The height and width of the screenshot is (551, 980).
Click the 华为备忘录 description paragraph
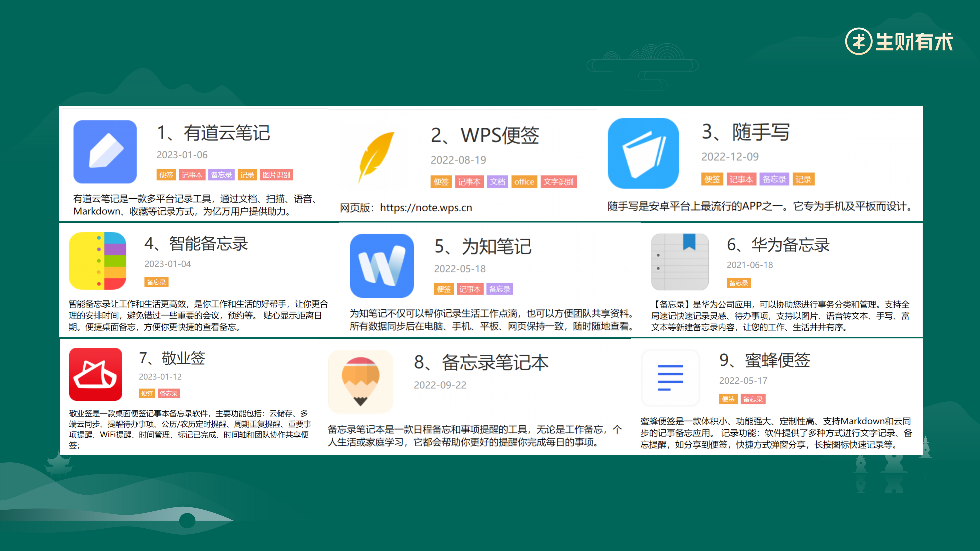click(x=780, y=316)
